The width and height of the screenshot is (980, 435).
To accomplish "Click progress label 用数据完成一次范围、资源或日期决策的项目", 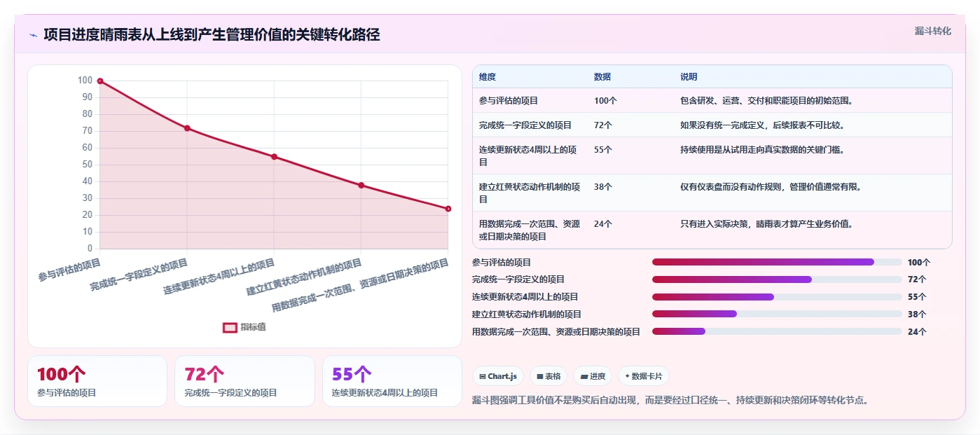I will pyautogui.click(x=556, y=332).
